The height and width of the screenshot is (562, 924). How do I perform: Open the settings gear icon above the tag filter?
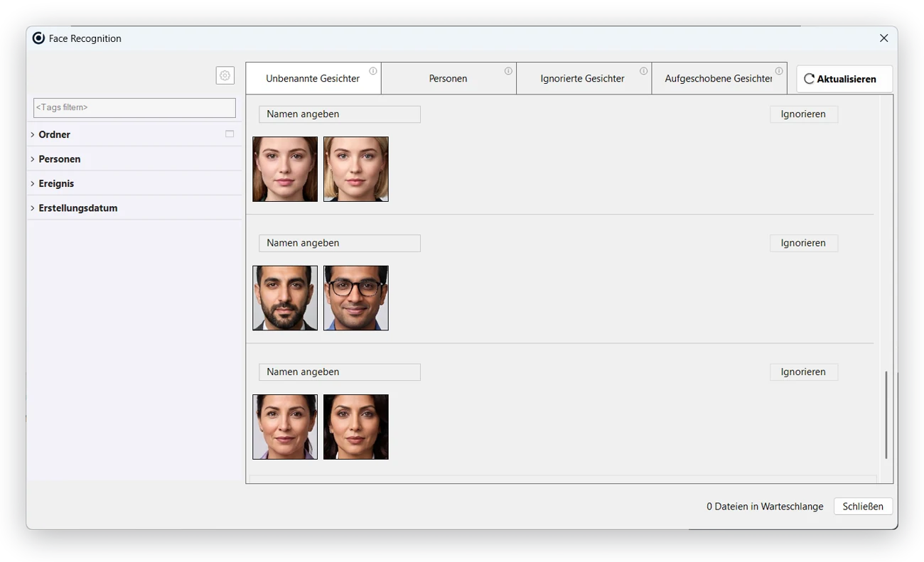(x=225, y=75)
